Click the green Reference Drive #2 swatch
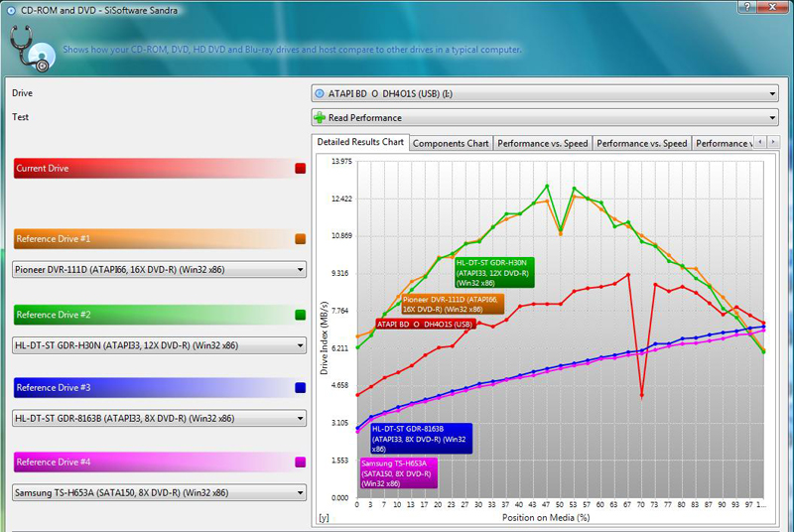 click(301, 315)
